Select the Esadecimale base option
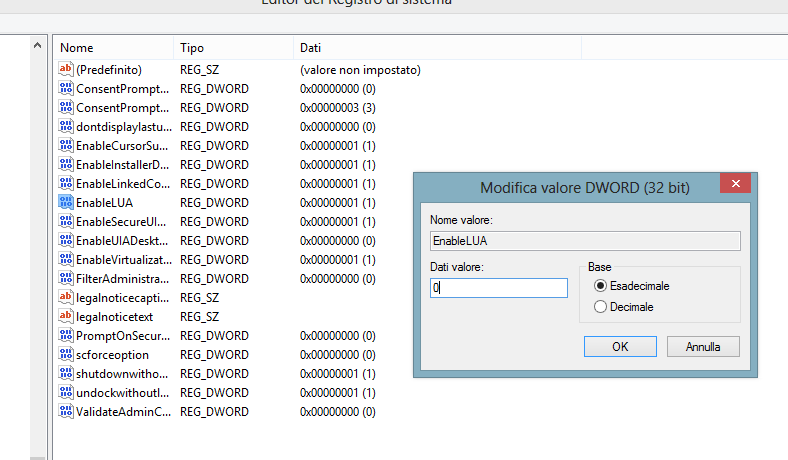The image size is (788, 460). (601, 286)
